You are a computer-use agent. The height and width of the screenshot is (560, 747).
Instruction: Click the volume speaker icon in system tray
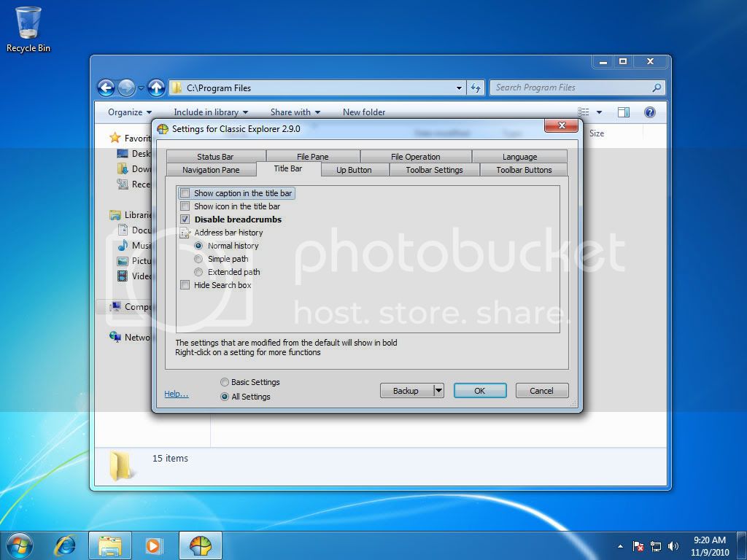tap(673, 545)
